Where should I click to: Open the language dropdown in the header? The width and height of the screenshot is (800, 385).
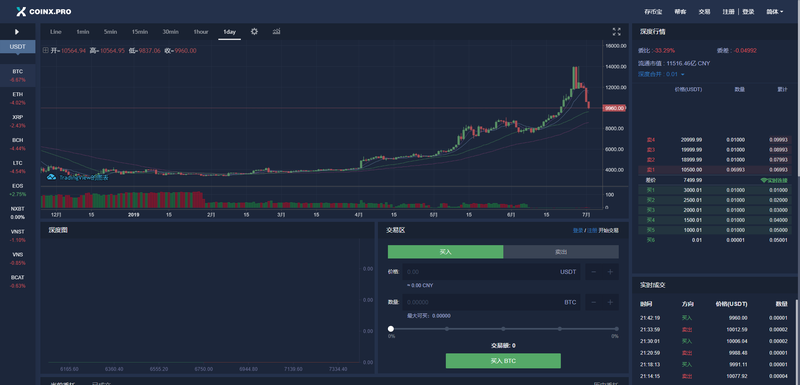(774, 12)
